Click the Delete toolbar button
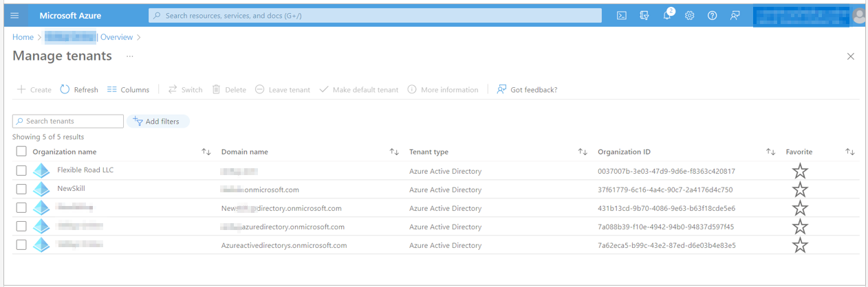868x287 pixels. [x=229, y=89]
